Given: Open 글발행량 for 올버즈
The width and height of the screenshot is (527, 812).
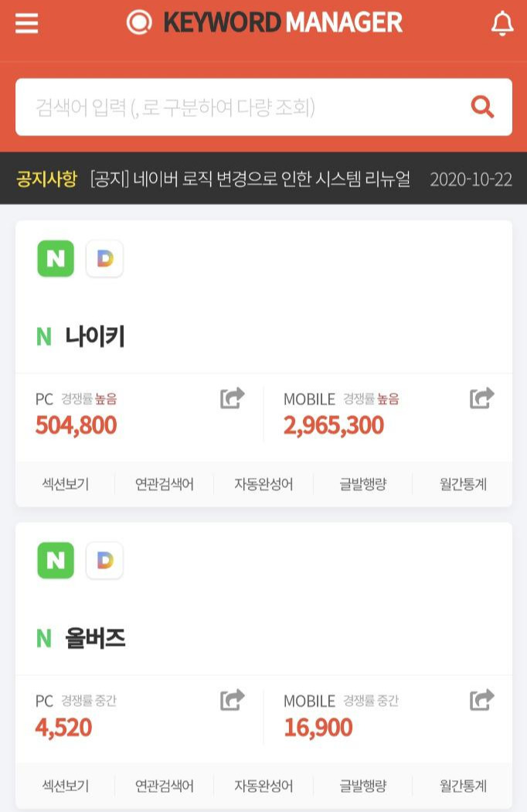Looking at the screenshot, I should pyautogui.click(x=363, y=786).
